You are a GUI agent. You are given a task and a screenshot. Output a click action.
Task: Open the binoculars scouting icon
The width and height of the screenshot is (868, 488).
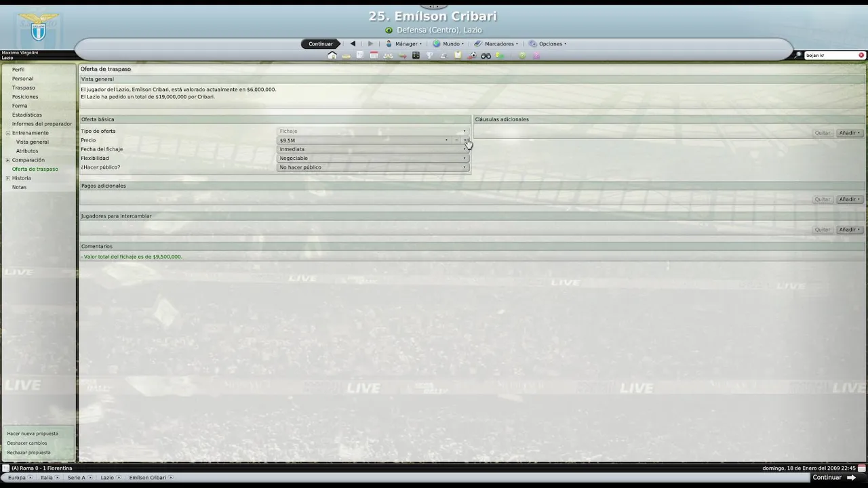[x=486, y=56]
